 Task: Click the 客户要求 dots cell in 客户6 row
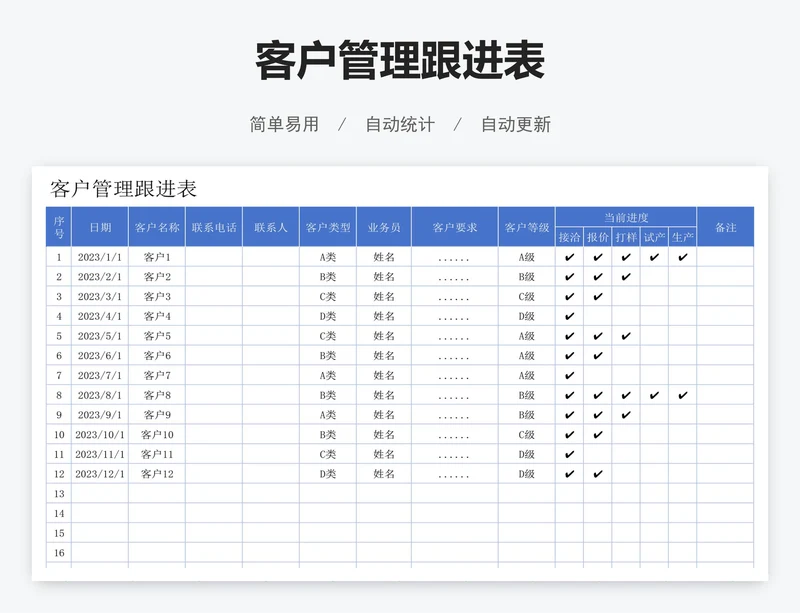[x=455, y=356]
